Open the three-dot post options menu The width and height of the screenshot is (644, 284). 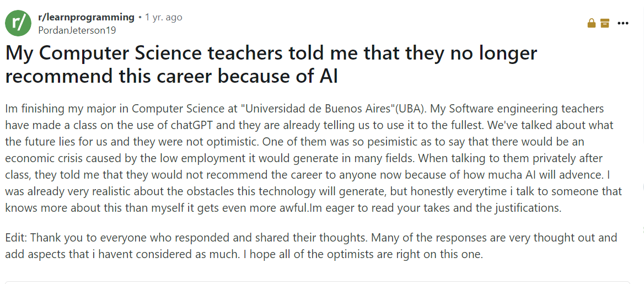[623, 23]
